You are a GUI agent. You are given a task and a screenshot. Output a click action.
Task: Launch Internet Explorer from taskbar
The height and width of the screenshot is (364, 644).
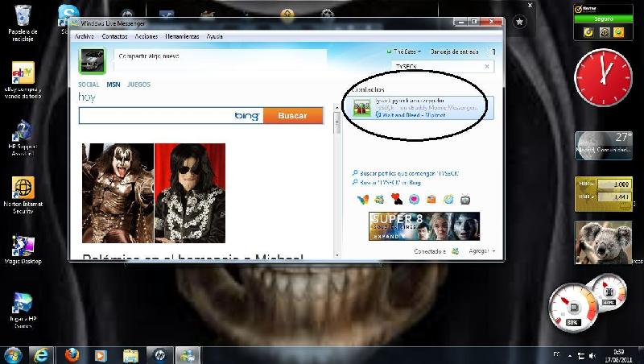tap(40, 355)
